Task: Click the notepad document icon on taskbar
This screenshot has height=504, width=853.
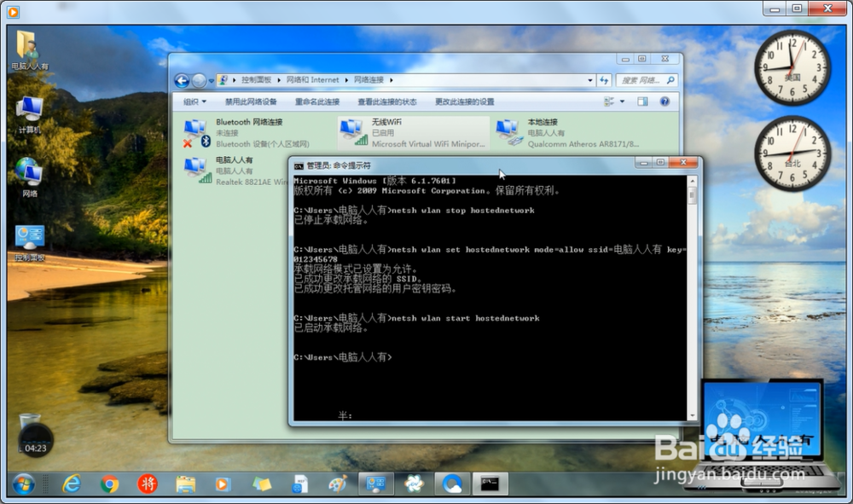Action: click(x=299, y=484)
